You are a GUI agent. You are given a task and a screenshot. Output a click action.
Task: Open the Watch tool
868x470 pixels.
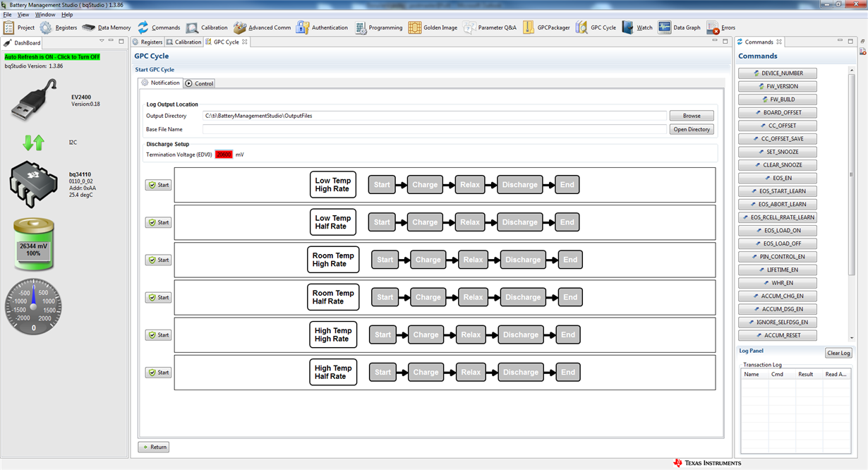coord(637,28)
